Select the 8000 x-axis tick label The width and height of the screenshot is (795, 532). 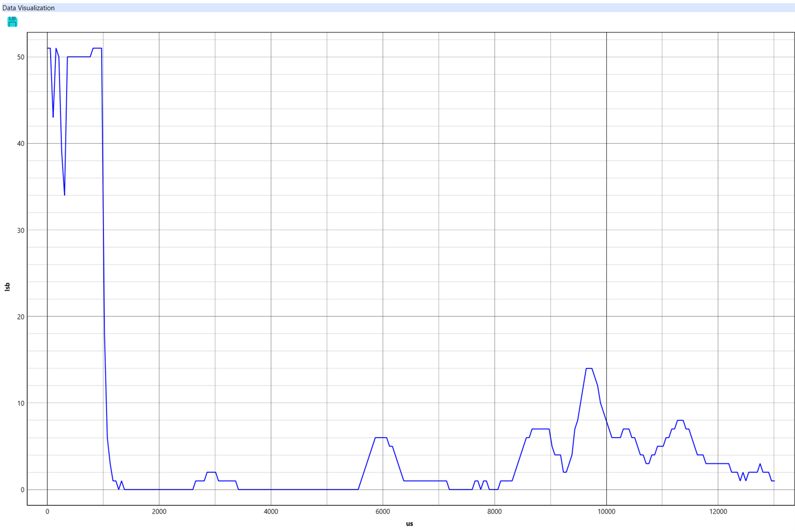[494, 512]
